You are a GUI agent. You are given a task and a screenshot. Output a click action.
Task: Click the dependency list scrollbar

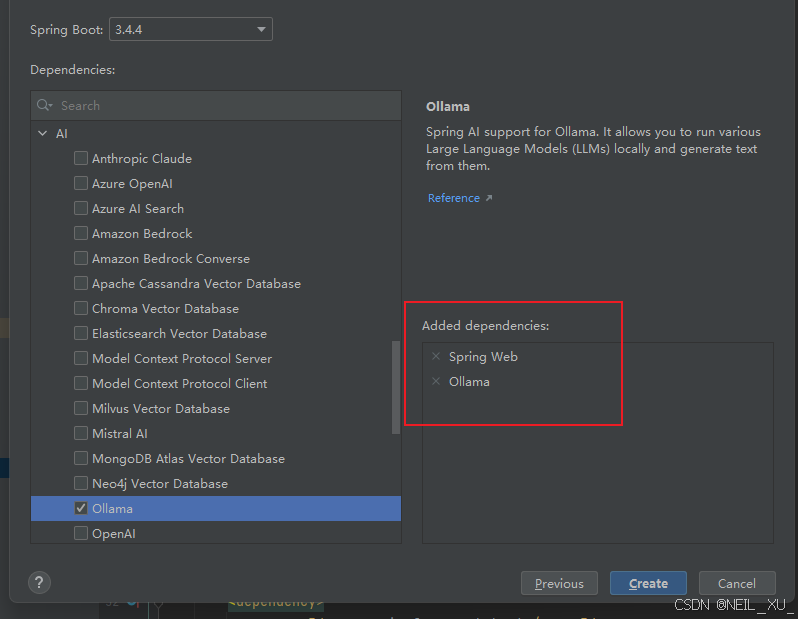pyautogui.click(x=395, y=387)
